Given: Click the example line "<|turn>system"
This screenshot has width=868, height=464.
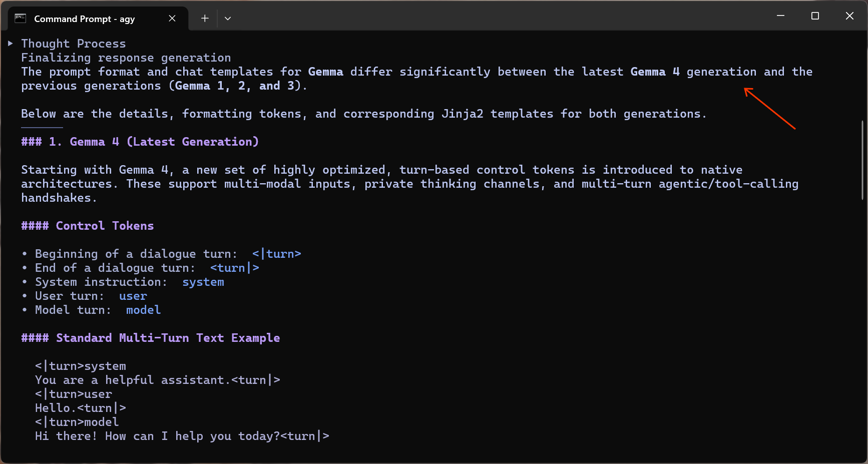Looking at the screenshot, I should point(81,366).
